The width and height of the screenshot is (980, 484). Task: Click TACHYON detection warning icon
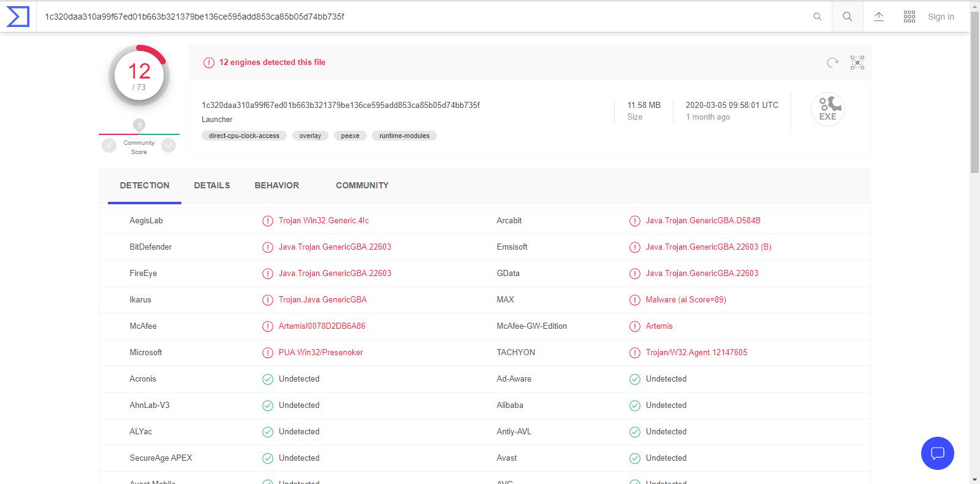[x=635, y=353]
